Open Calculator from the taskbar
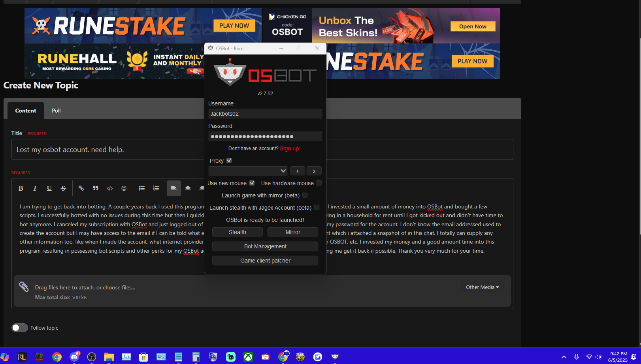Screen dimensions: 641x364 coord(196,357)
